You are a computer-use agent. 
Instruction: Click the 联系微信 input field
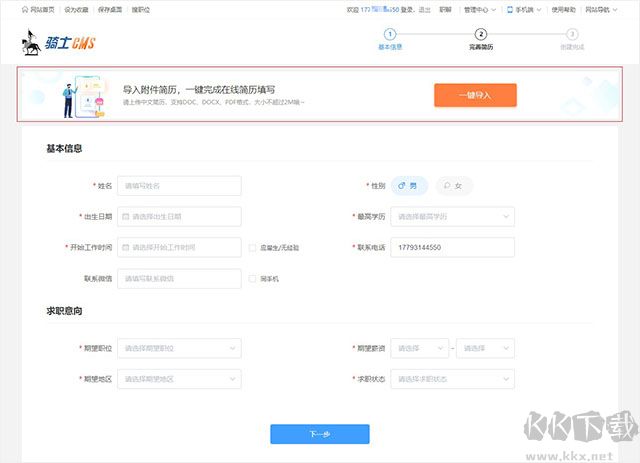click(179, 278)
